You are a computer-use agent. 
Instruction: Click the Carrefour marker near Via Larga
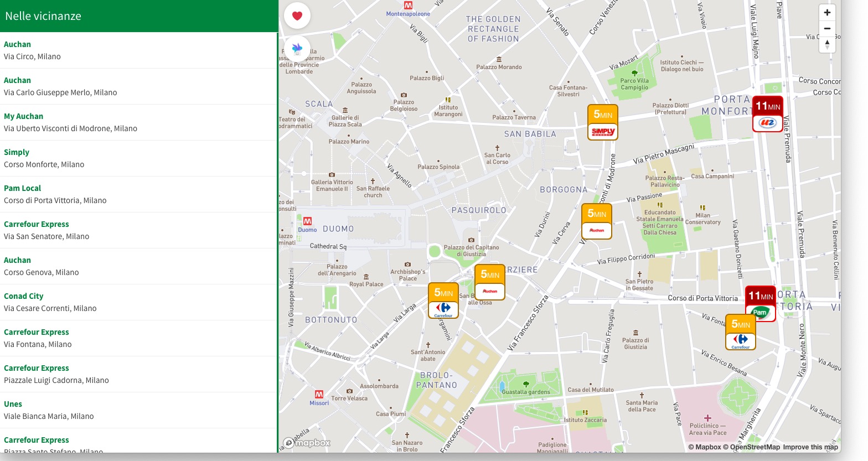tap(443, 301)
